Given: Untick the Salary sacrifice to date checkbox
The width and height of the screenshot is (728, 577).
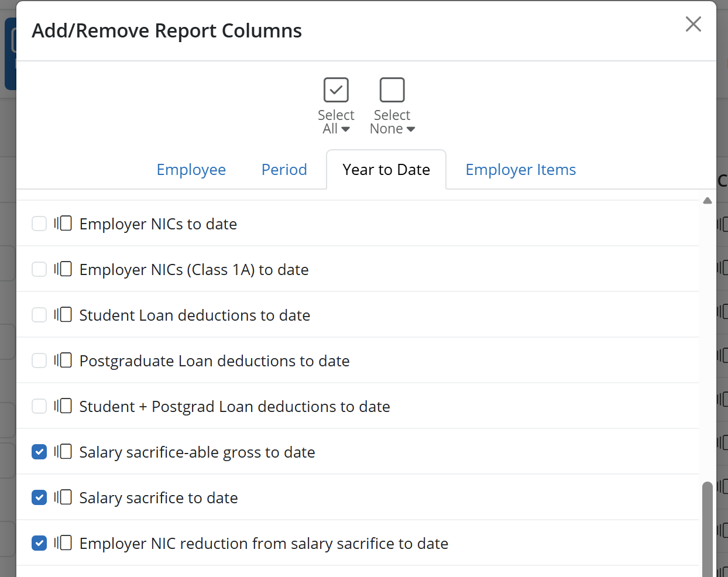Looking at the screenshot, I should pos(39,497).
